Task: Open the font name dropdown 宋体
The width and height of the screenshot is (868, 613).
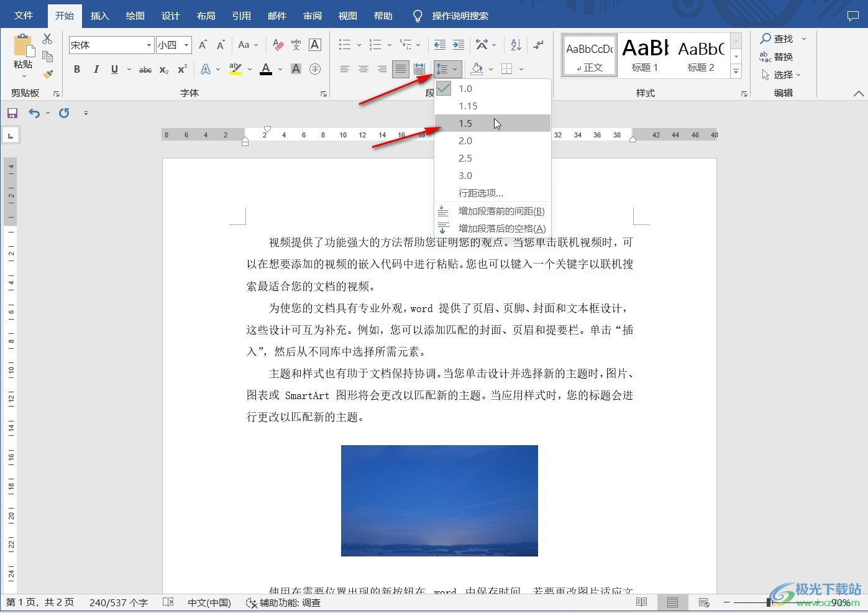Action: point(149,45)
